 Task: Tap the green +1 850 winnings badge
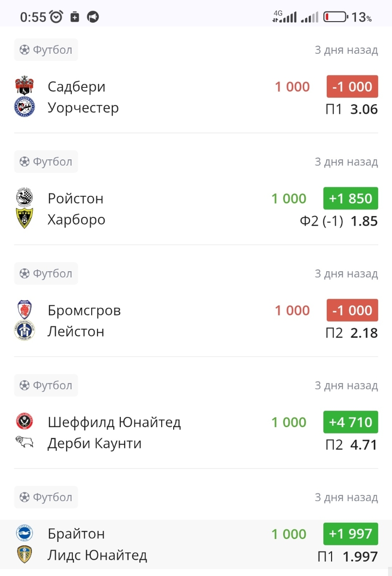[350, 198]
